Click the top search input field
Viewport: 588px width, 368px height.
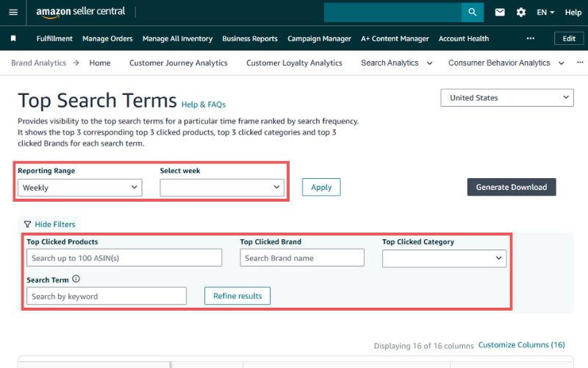392,13
